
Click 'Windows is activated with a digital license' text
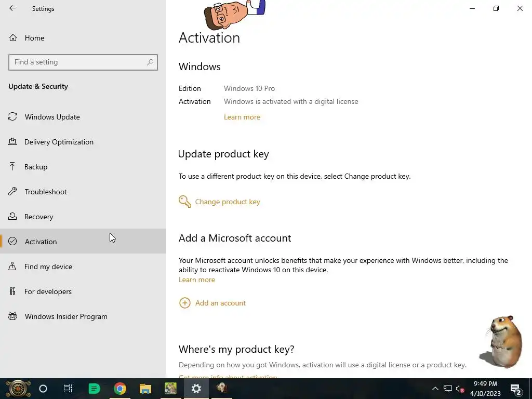point(291,101)
